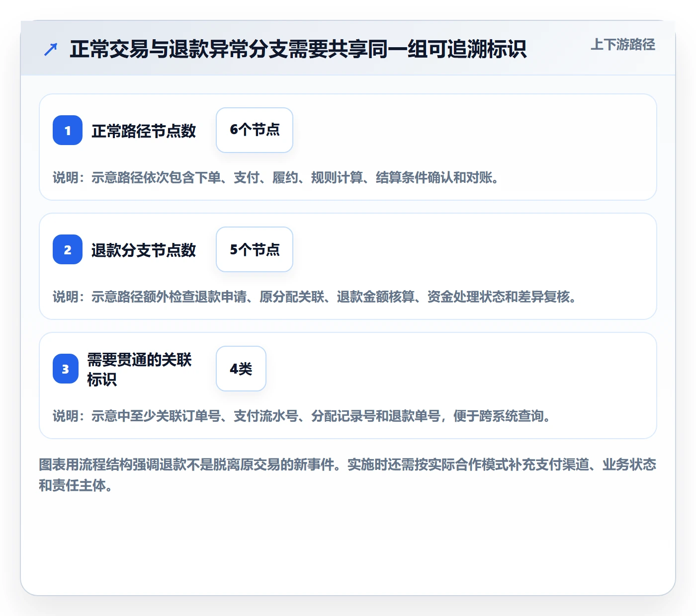The width and height of the screenshot is (696, 616).
Task: Click the 需要贯通的关联标识 label
Action: (x=140, y=369)
